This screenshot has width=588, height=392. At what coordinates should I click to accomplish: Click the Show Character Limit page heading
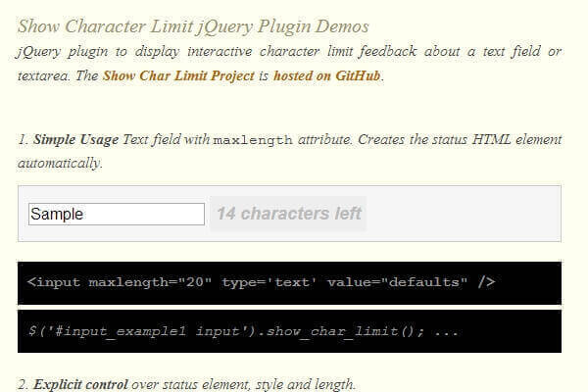pos(193,25)
